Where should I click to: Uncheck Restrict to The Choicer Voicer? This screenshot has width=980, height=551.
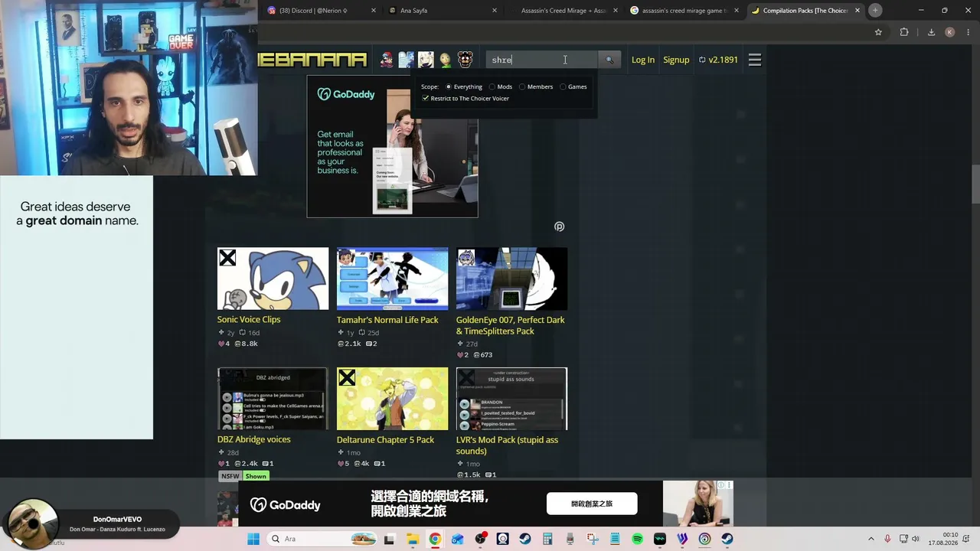click(426, 98)
